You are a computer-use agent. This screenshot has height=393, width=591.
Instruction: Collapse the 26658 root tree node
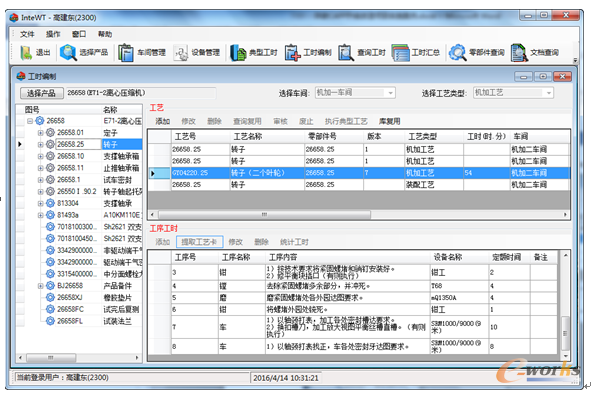click(x=30, y=121)
